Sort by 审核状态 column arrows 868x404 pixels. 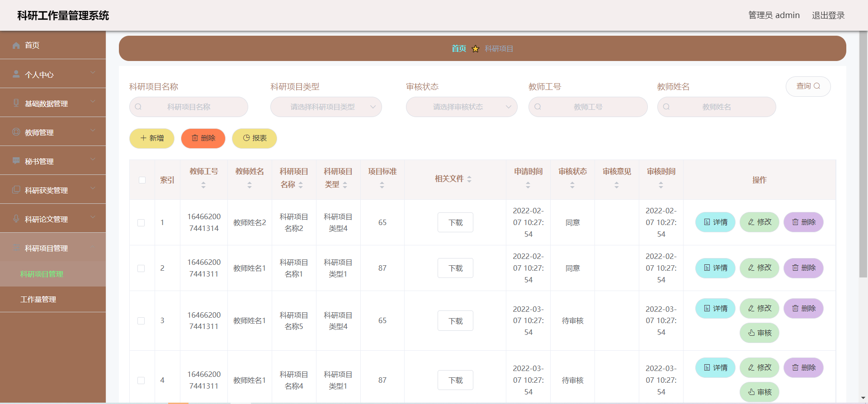click(572, 185)
